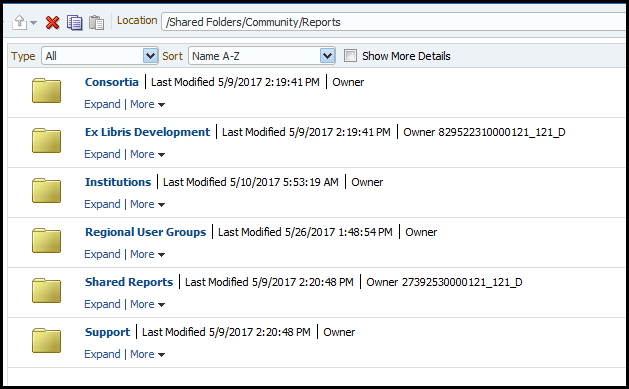Open Regional User Groups folder link

pos(145,232)
